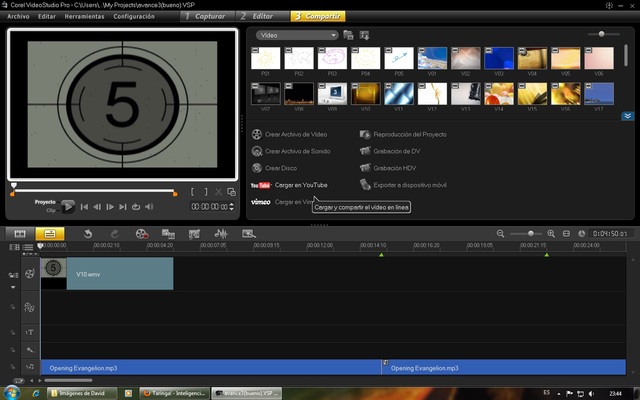Click the import/sort library clips icon

[364, 35]
